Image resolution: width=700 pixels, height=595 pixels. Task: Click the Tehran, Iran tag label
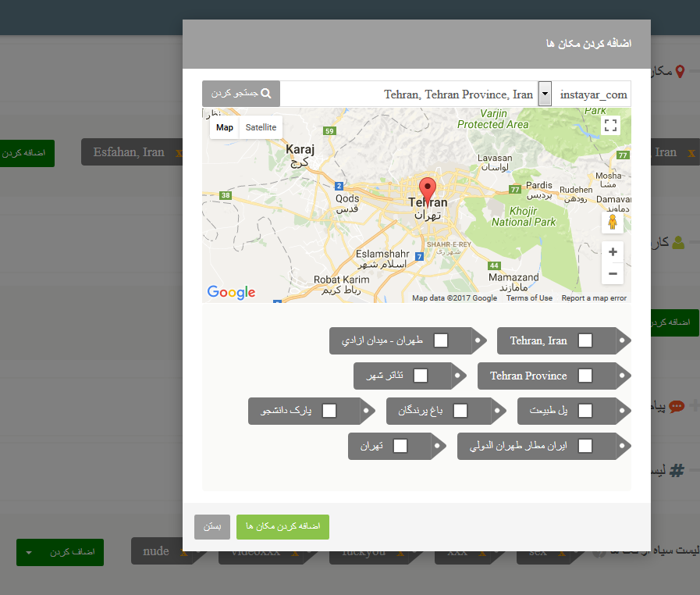click(538, 340)
